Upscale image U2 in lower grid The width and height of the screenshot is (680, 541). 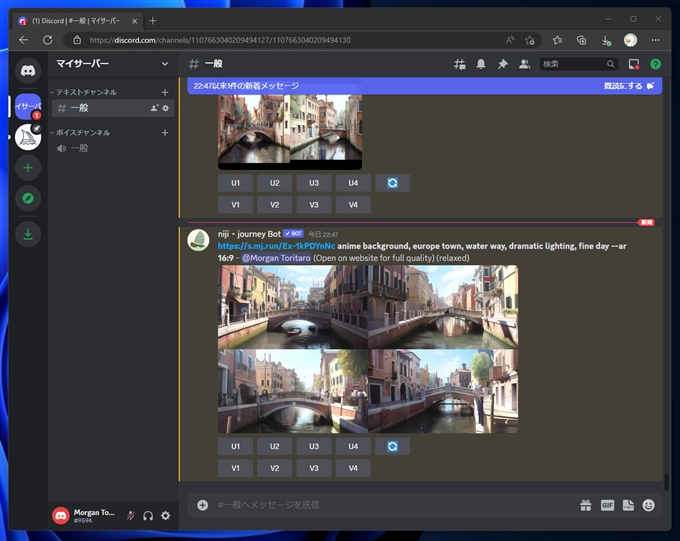pos(275,446)
